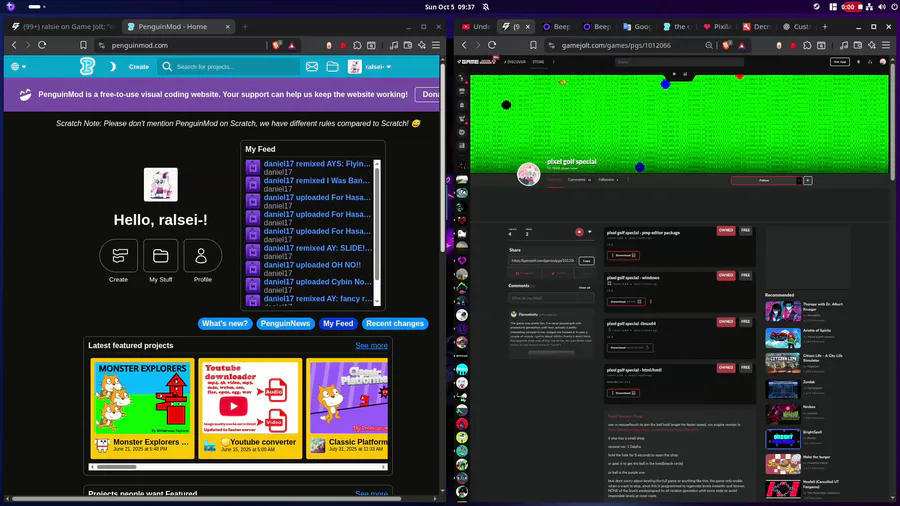Open Game Jolt notifications bell icon
The width and height of the screenshot is (900, 506).
tap(859, 62)
